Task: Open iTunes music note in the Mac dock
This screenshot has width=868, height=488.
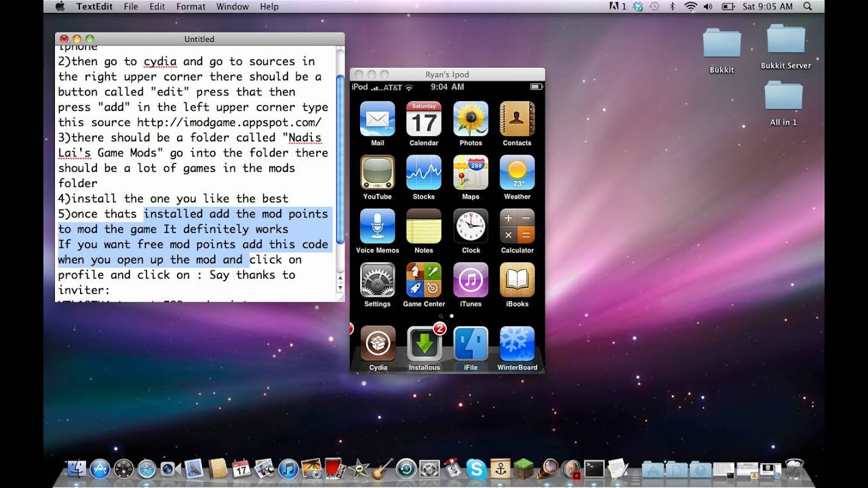Action: pos(288,469)
